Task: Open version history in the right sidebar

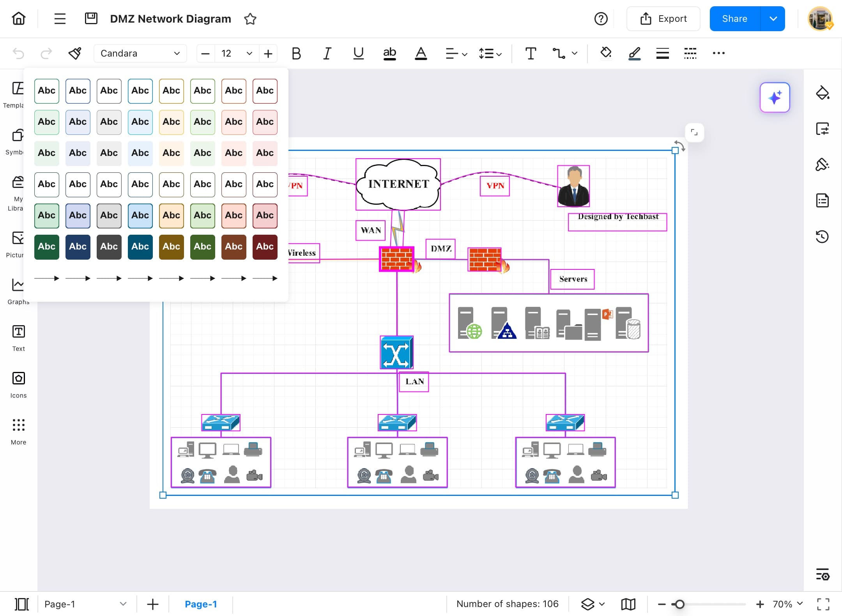Action: [x=823, y=237]
